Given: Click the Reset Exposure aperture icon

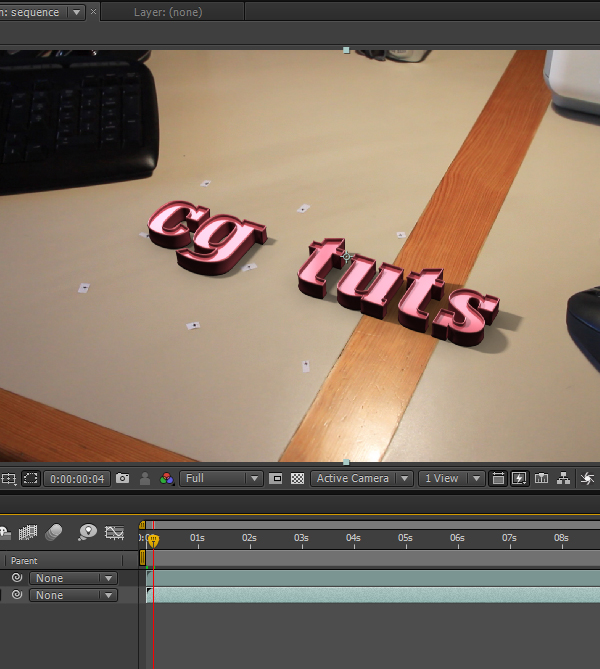Looking at the screenshot, I should pyautogui.click(x=588, y=479).
